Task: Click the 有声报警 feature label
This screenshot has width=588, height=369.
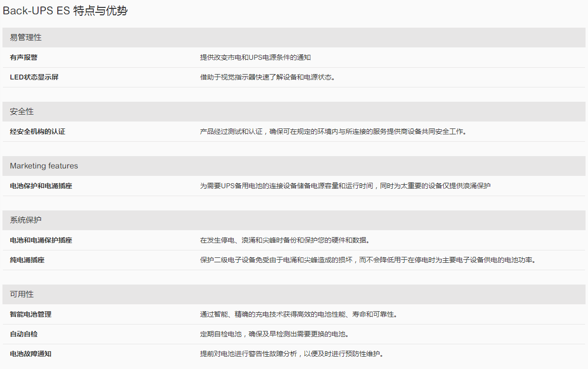Action: [x=24, y=57]
